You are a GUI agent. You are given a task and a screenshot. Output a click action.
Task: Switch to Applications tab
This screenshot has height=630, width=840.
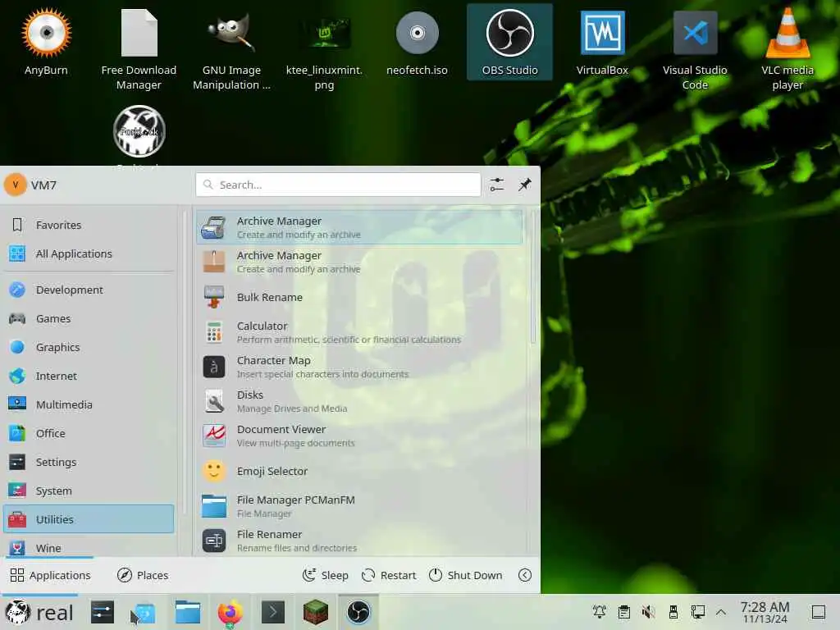pos(51,575)
